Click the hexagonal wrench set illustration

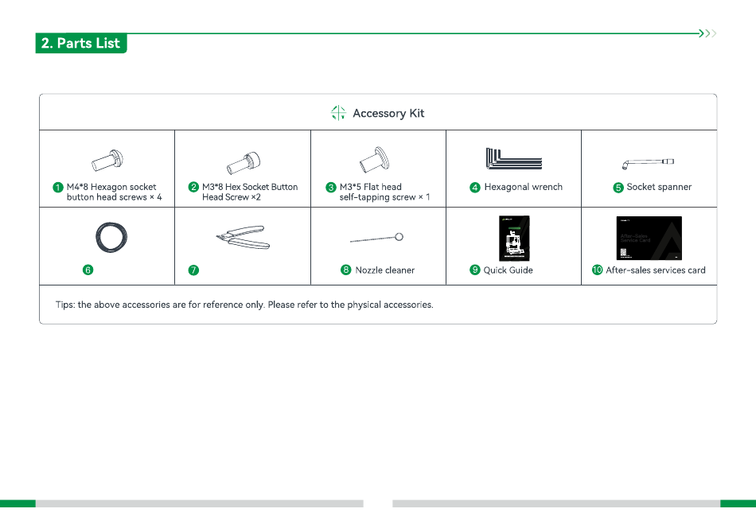(x=513, y=159)
